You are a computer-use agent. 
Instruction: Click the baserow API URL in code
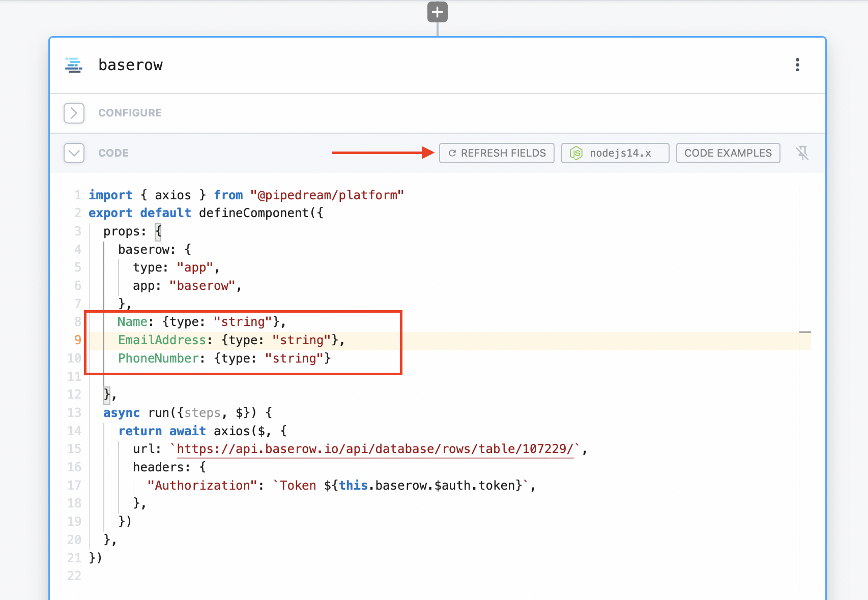pos(375,449)
